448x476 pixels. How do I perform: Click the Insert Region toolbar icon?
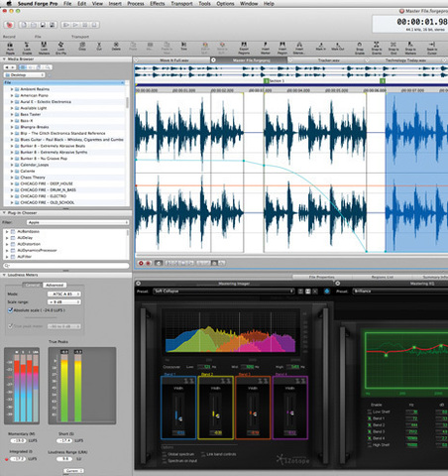click(282, 48)
